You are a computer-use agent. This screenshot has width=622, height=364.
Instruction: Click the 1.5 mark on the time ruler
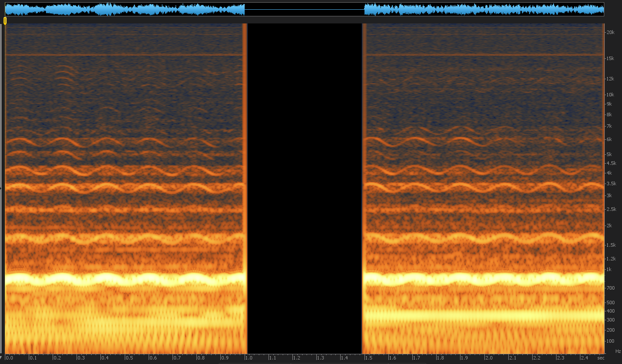point(369,358)
